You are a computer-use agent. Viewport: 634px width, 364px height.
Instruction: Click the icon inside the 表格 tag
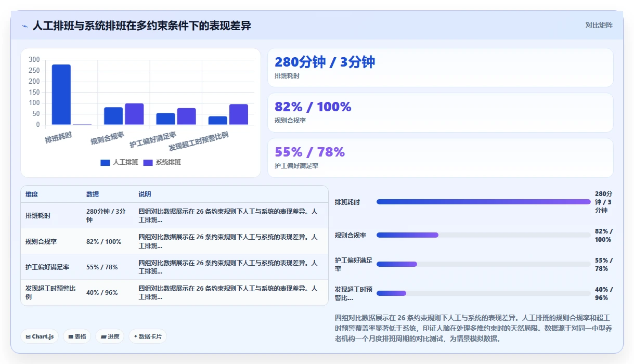(x=70, y=337)
